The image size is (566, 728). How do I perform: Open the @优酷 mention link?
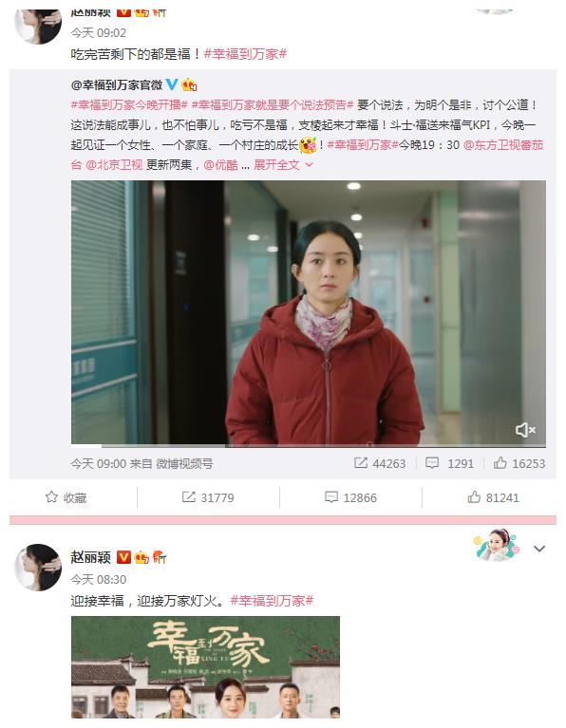point(220,165)
